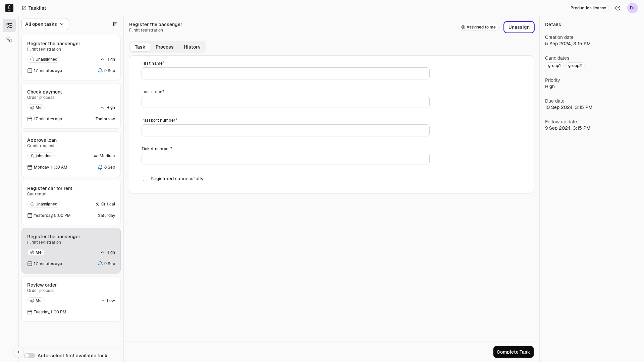Screen dimensions: 644x362
Task: Focus the Passport number input field
Action: [x=285, y=130]
